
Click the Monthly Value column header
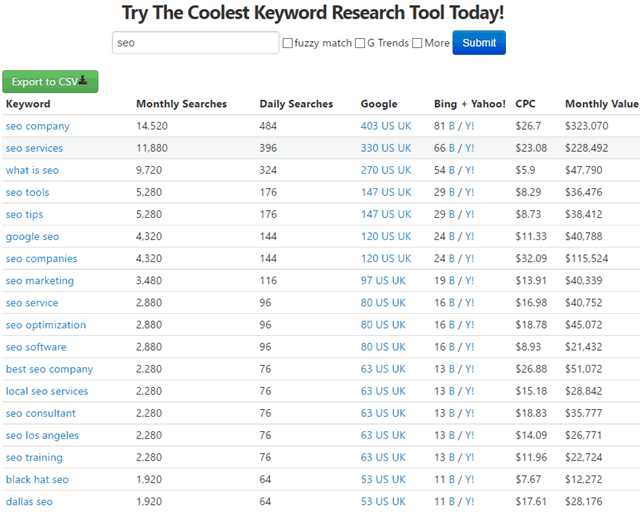point(602,104)
